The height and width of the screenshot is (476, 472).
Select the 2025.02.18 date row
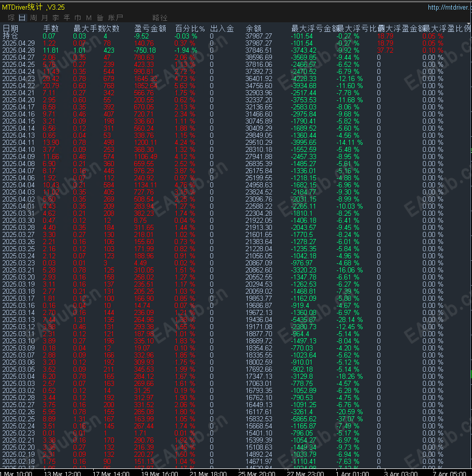(19, 461)
